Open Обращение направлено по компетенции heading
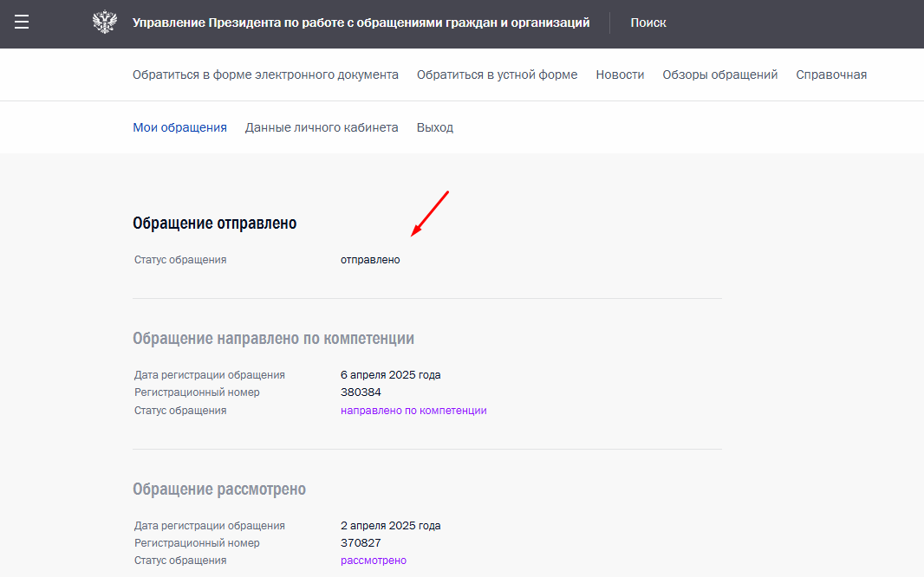This screenshot has width=924, height=577. (273, 338)
